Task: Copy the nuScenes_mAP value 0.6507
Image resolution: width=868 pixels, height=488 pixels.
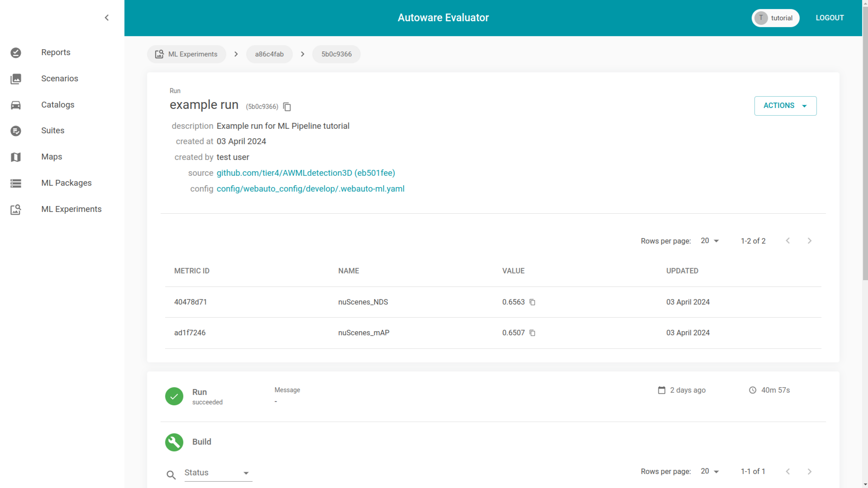Action: pyautogui.click(x=532, y=333)
